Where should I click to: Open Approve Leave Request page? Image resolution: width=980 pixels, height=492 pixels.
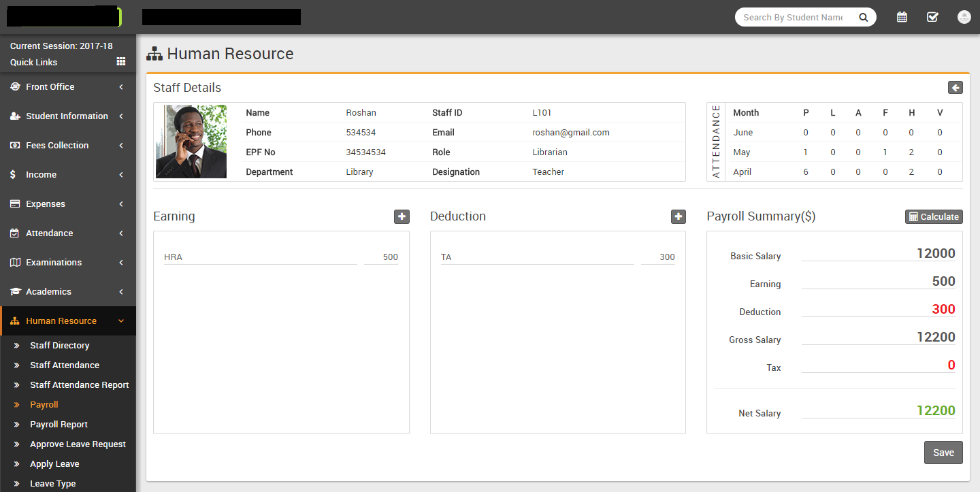coord(78,444)
